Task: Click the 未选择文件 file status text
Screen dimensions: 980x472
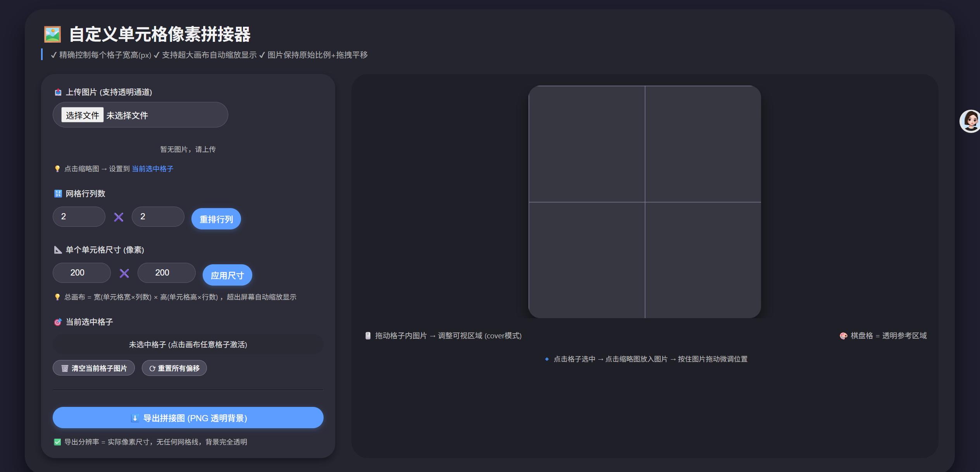Action: (127, 115)
